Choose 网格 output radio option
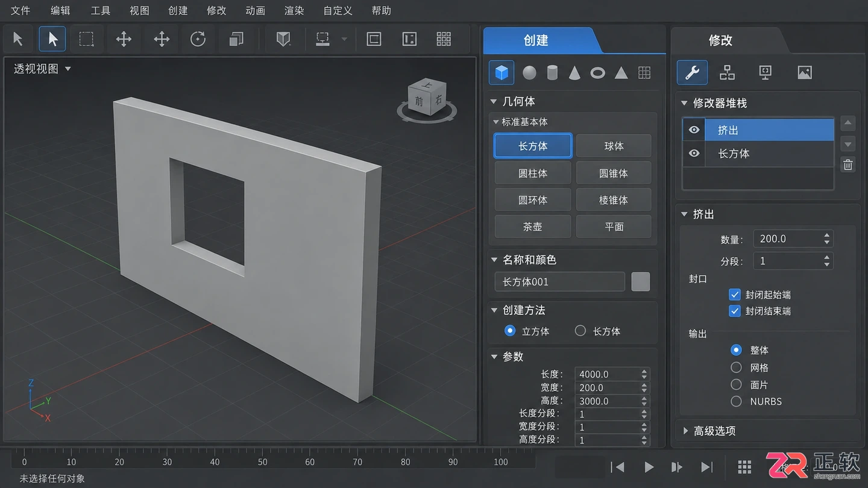 736,367
